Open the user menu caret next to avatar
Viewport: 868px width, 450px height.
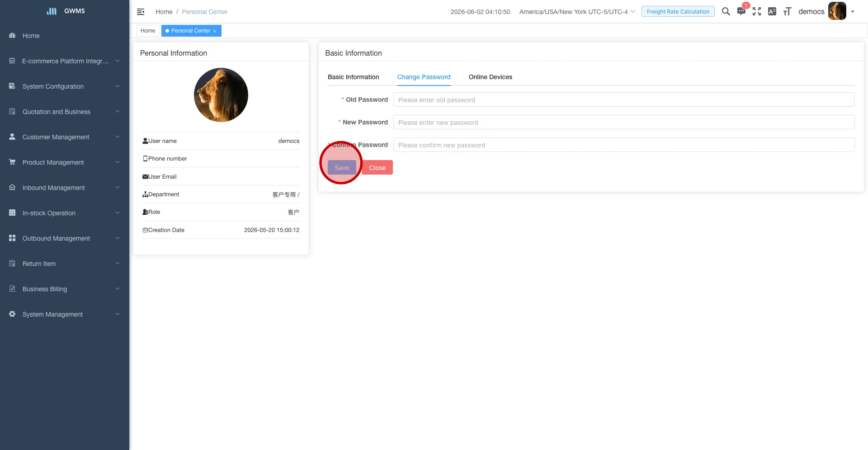pyautogui.click(x=853, y=12)
